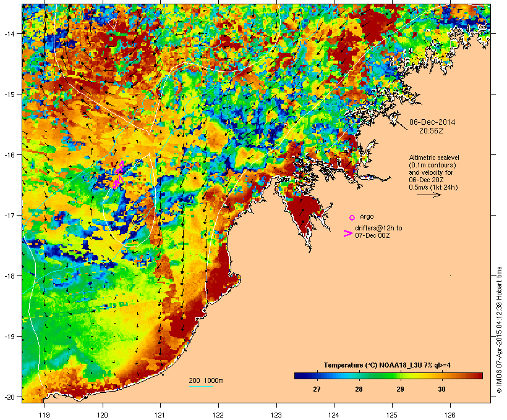Click the longitude label 124

pyautogui.click(x=334, y=415)
